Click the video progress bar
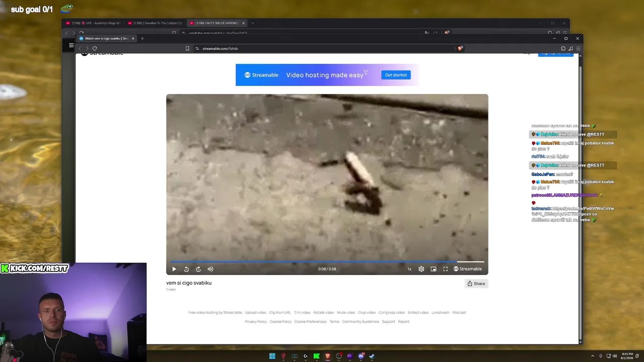 tap(327, 261)
